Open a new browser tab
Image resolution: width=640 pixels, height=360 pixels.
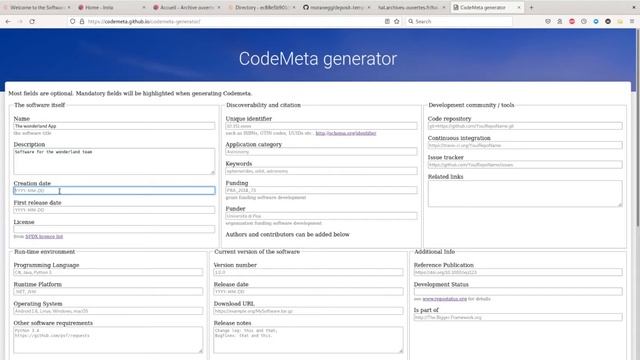click(531, 7)
